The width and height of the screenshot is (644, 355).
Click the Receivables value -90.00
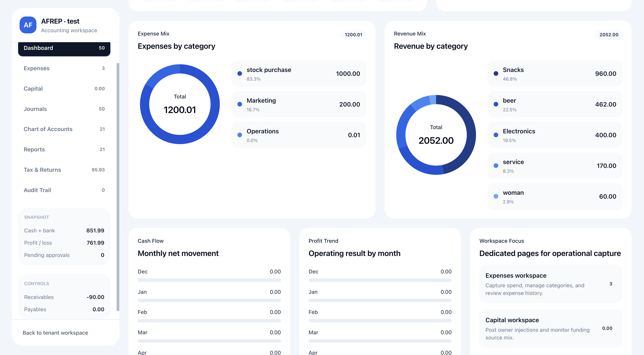(95, 297)
